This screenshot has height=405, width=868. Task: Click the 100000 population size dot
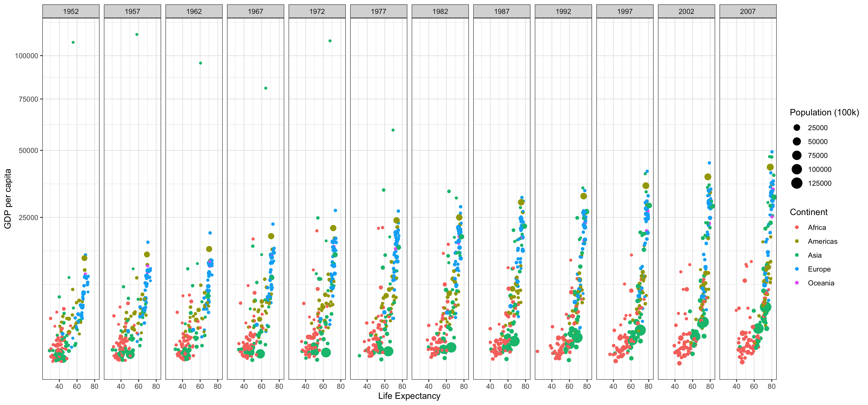click(x=797, y=169)
